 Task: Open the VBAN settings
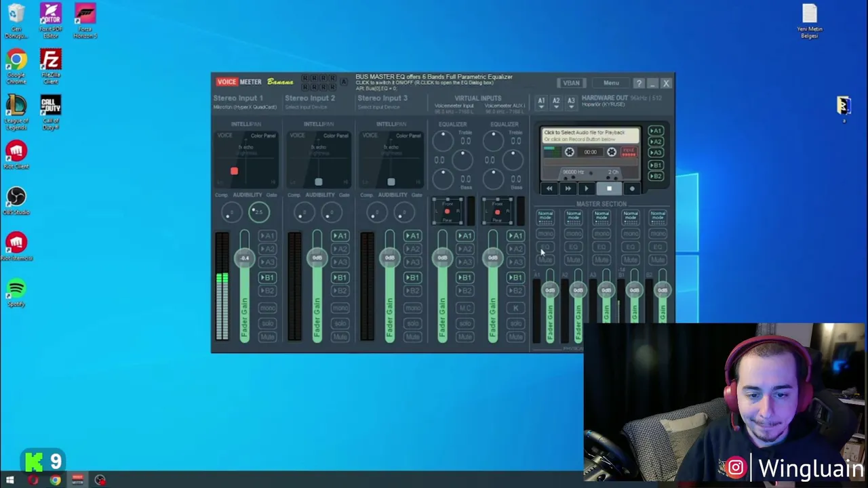(x=571, y=83)
